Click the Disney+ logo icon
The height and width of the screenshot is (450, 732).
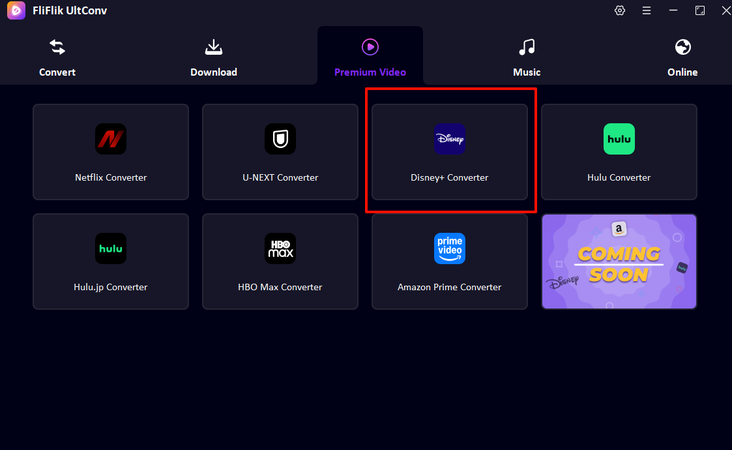pos(450,139)
